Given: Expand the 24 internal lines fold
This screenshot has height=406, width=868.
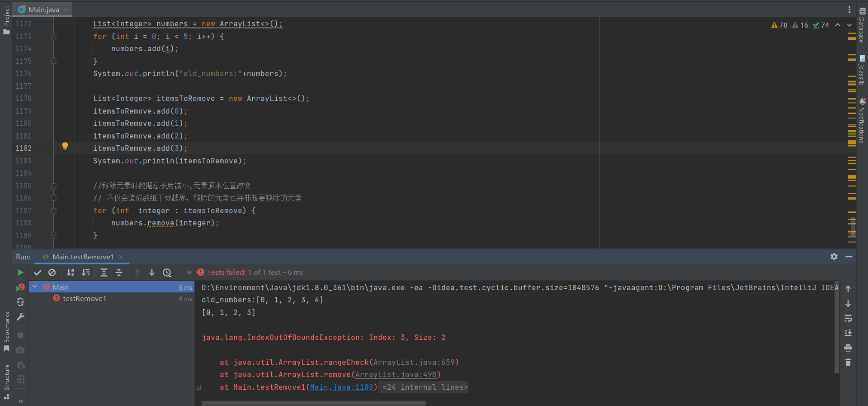Looking at the screenshot, I should click(x=425, y=387).
